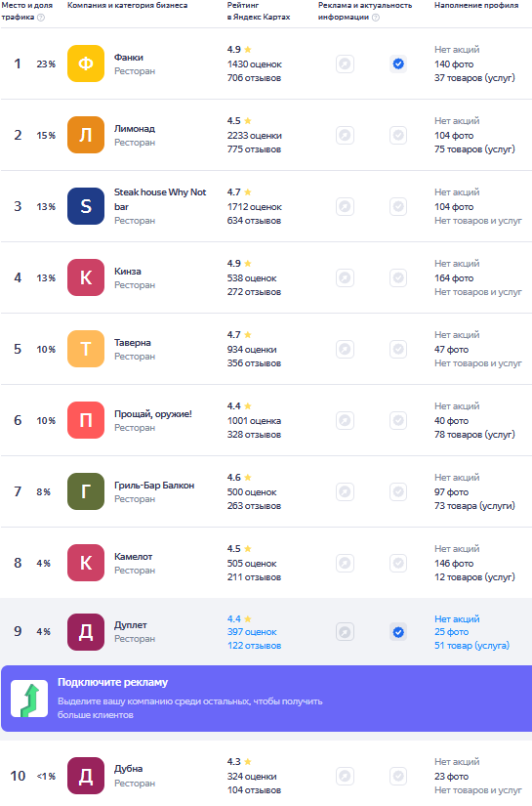
Task: Click the advertising status icon in Фанки row
Action: click(346, 64)
